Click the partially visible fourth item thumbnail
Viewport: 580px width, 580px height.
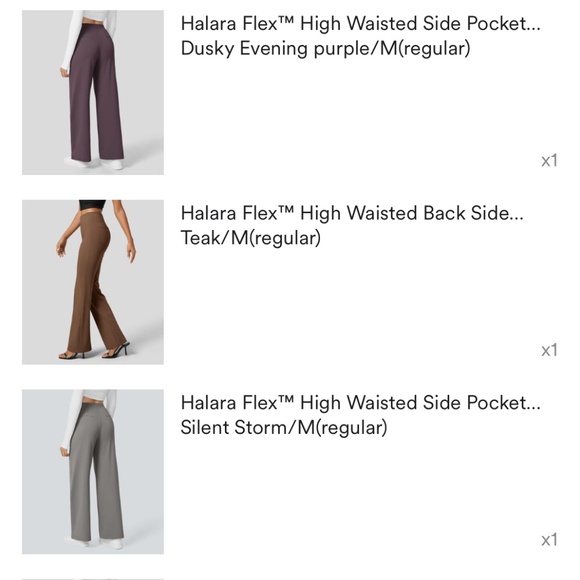93,579
